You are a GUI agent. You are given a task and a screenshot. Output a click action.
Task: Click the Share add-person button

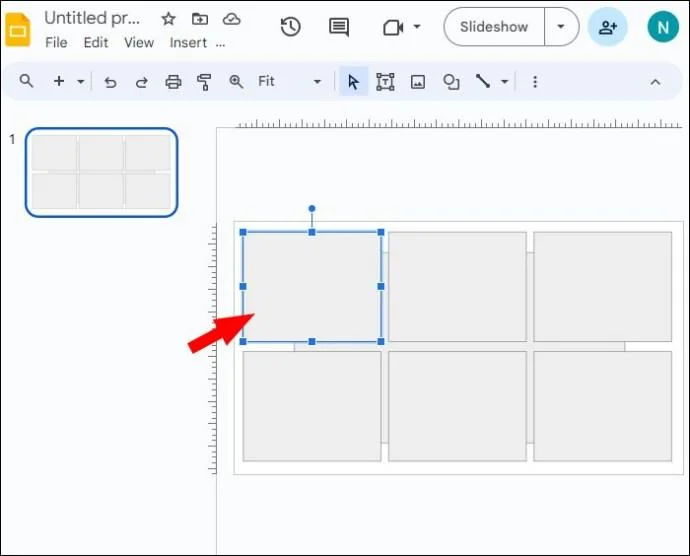coord(608,27)
